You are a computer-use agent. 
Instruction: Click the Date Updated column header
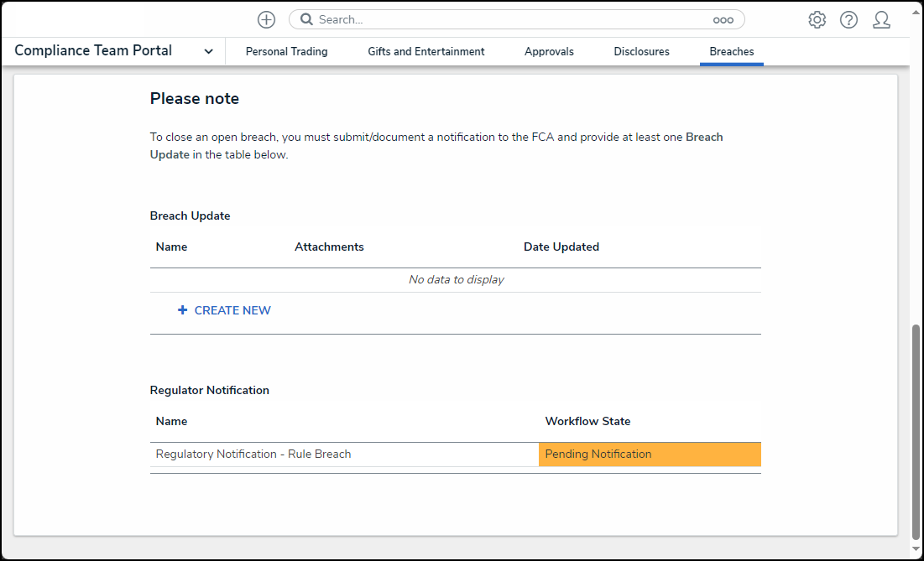[561, 247]
